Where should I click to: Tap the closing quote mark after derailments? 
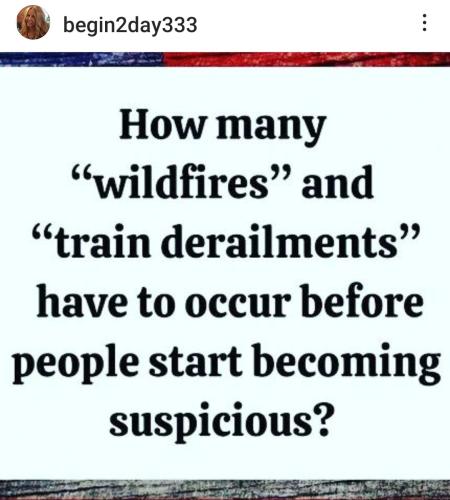[x=409, y=233]
